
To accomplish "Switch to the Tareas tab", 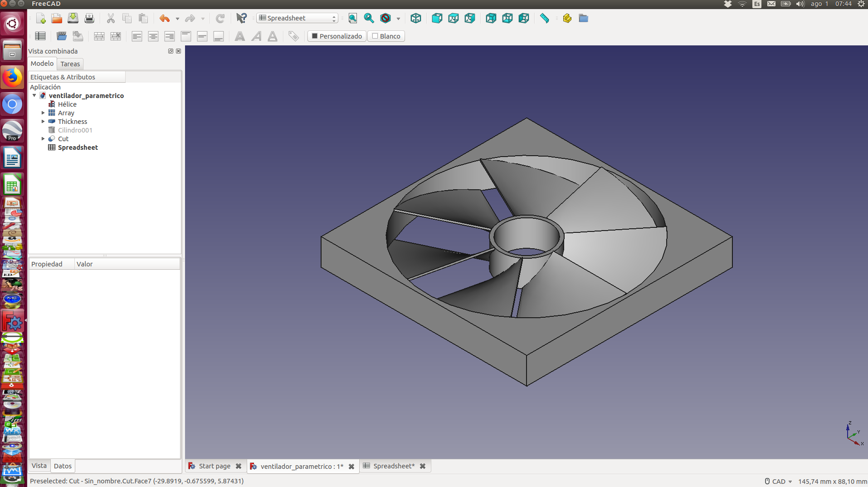I will point(70,64).
